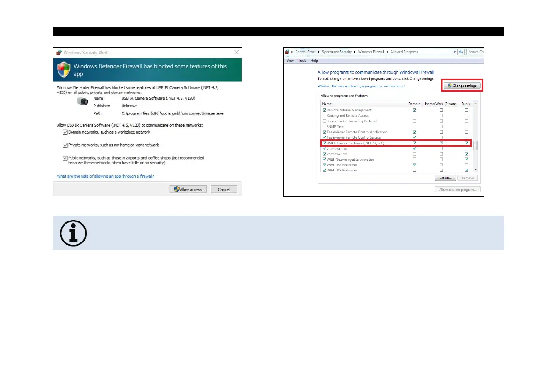Toggle Home/Work checkbox for Routing and Remote Access

click(x=441, y=116)
